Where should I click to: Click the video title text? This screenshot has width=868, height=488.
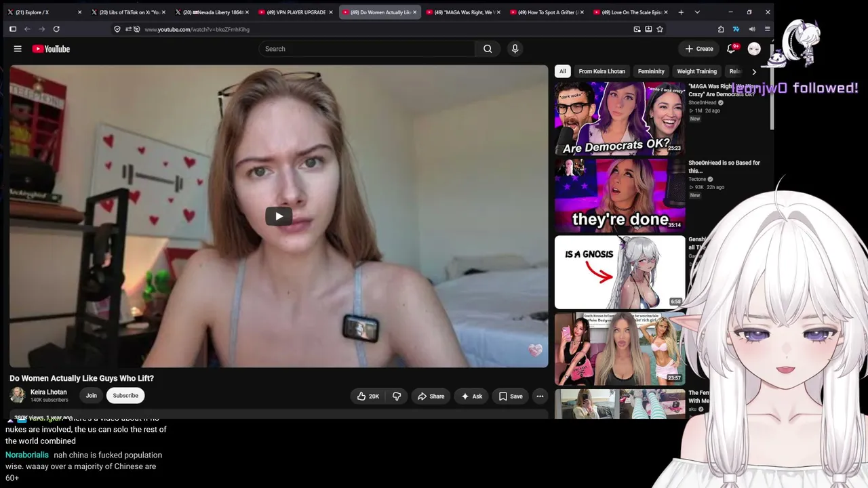coord(81,378)
